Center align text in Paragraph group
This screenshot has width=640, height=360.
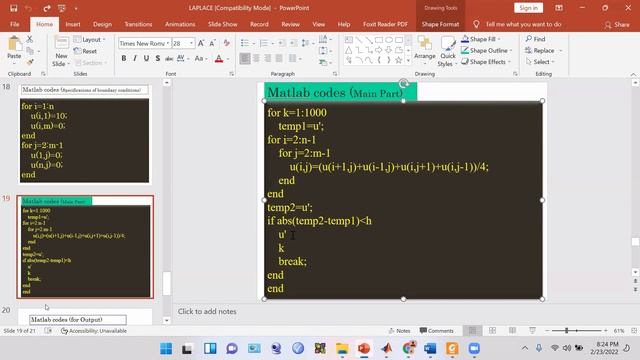point(256,59)
